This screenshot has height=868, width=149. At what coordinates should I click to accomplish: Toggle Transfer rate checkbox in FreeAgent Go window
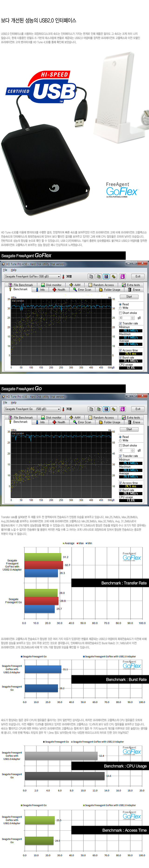coord(120,456)
